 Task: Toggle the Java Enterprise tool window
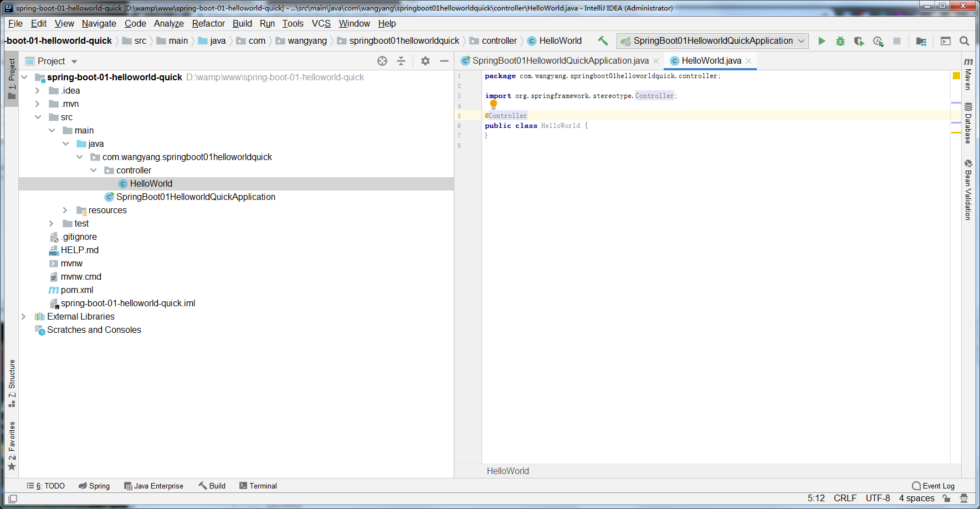pos(153,486)
